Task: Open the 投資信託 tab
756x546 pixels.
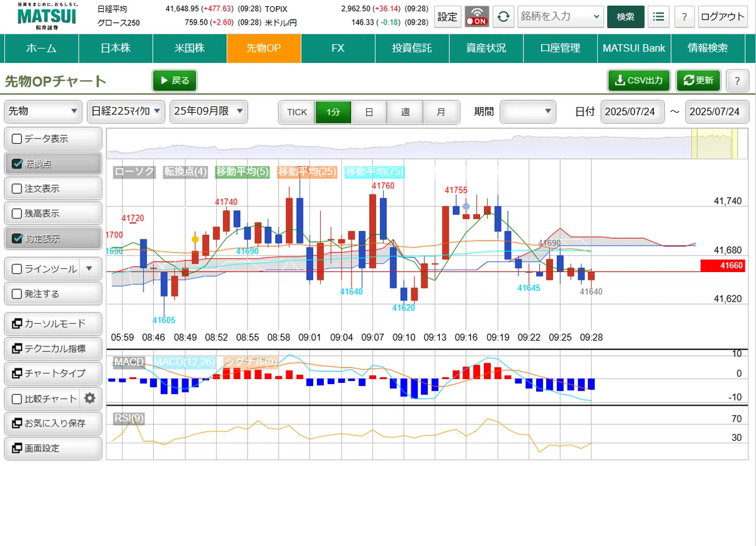Action: point(412,48)
